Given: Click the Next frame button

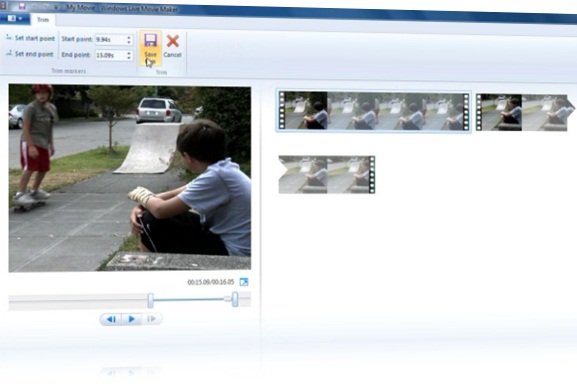Looking at the screenshot, I should click(152, 319).
